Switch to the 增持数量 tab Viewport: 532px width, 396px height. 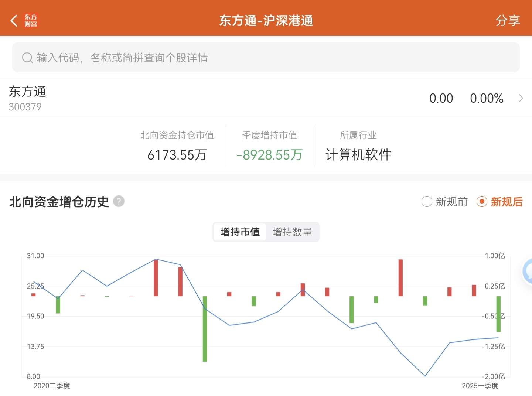pyautogui.click(x=292, y=232)
